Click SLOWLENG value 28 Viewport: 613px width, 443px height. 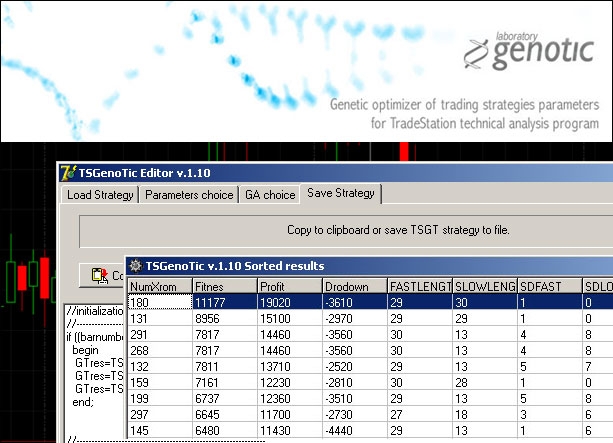pos(461,383)
